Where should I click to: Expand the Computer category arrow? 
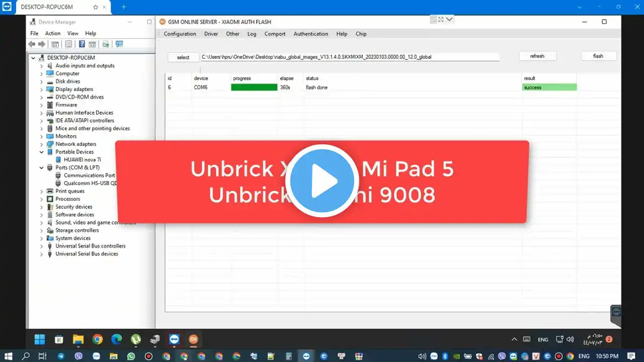pyautogui.click(x=42, y=73)
